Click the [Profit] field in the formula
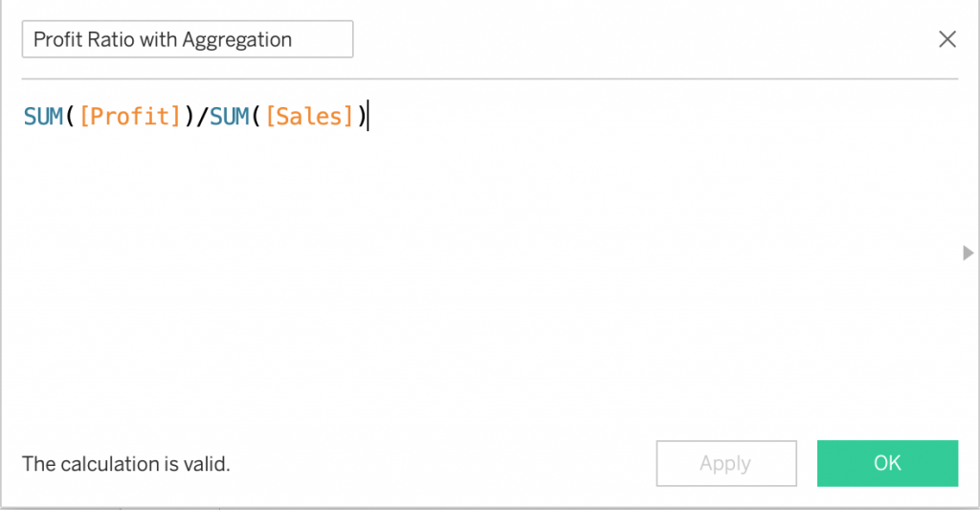980x510 pixels. [130, 117]
